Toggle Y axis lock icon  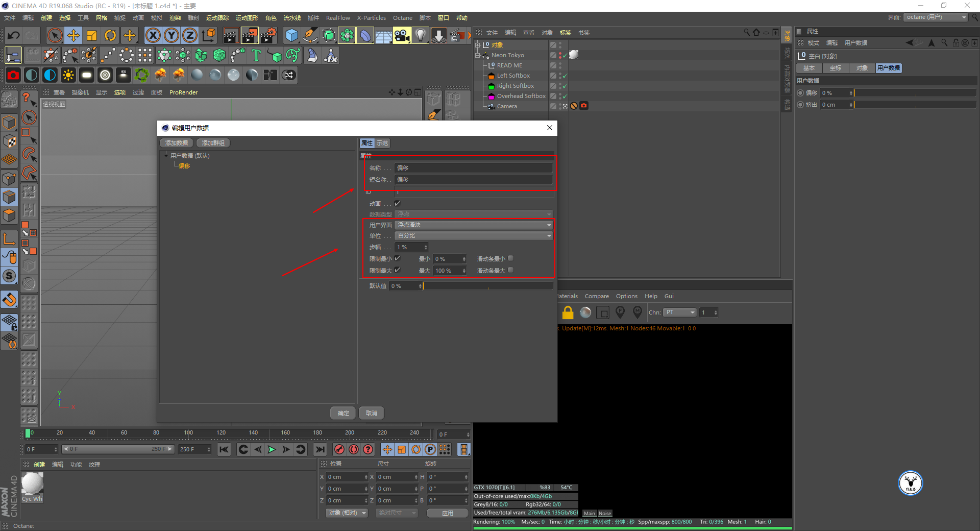tap(171, 35)
